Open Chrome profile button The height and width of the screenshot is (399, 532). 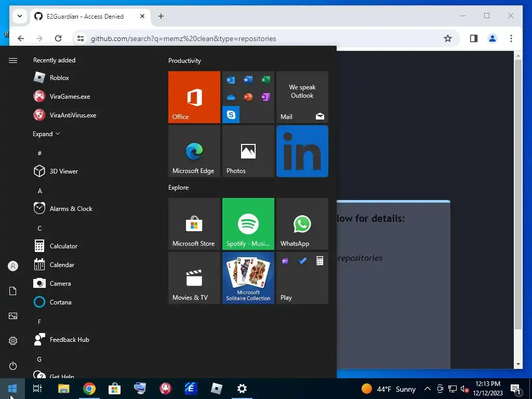coord(493,38)
